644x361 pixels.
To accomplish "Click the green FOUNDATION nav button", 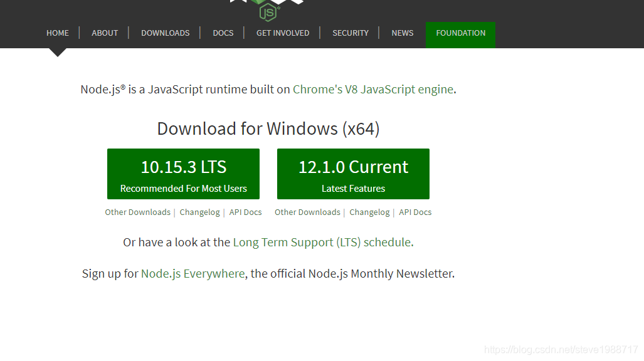I will pyautogui.click(x=460, y=34).
